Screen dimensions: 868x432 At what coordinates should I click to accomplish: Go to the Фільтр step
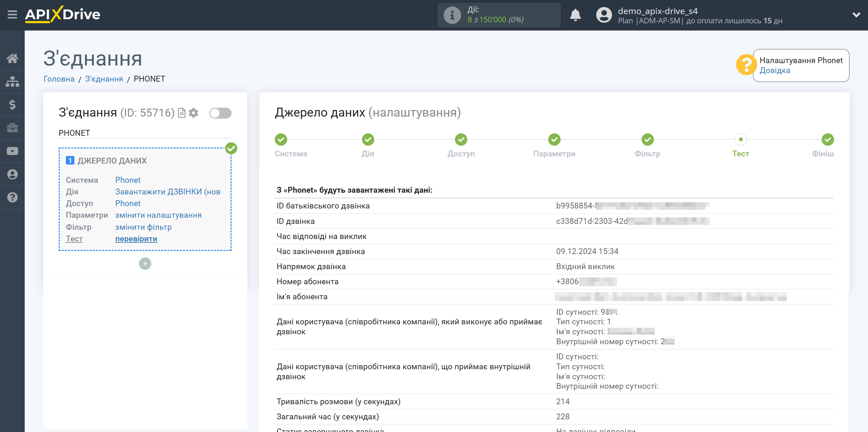pyautogui.click(x=648, y=140)
